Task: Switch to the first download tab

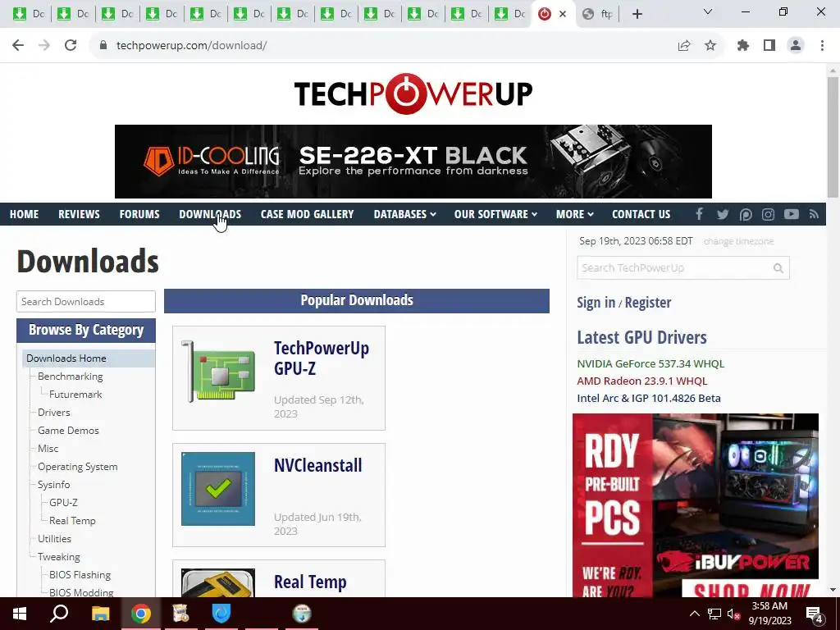Action: click(x=29, y=14)
